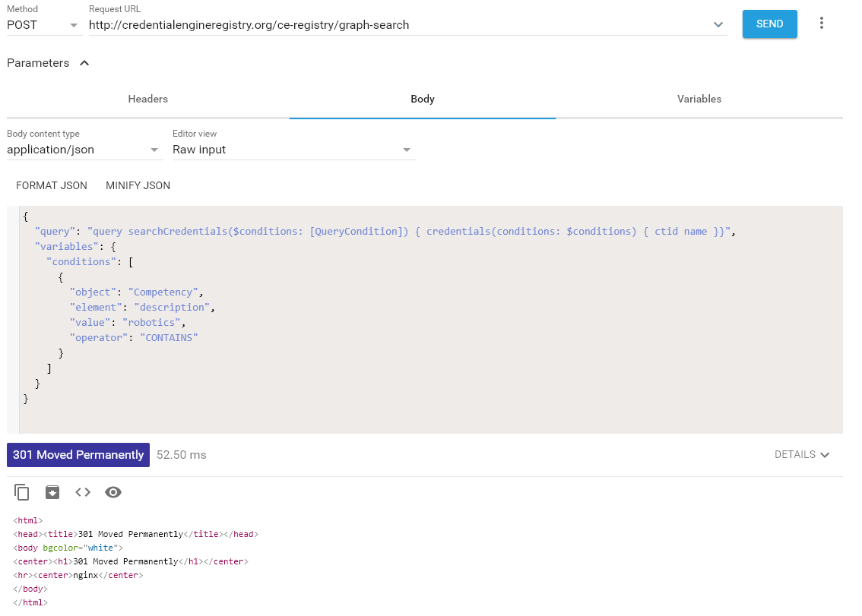Click the body bgcolor response line

(x=68, y=548)
